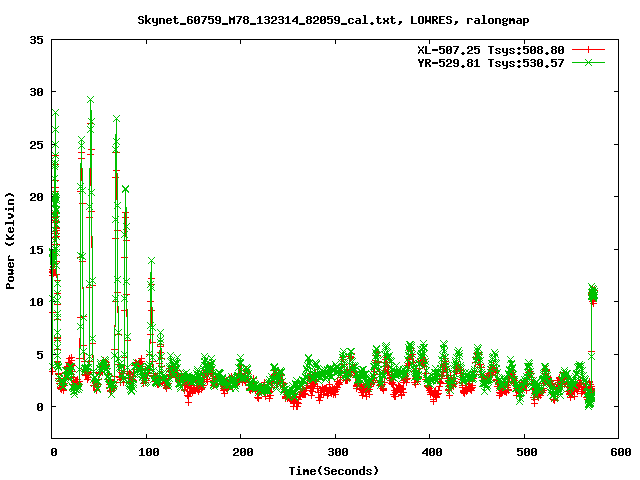The height and width of the screenshot is (480, 640).
Task: Click the Power (Kelvin) y-axis label
Action: point(10,241)
